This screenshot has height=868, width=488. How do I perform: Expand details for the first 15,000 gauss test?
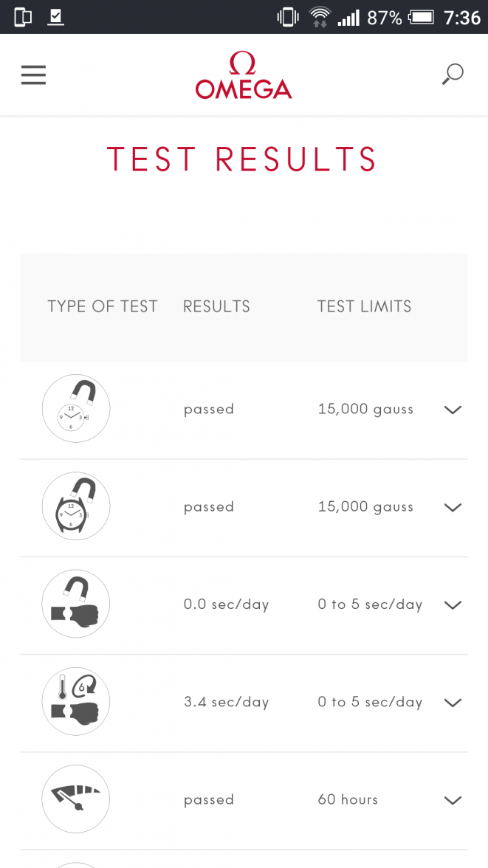(x=453, y=410)
